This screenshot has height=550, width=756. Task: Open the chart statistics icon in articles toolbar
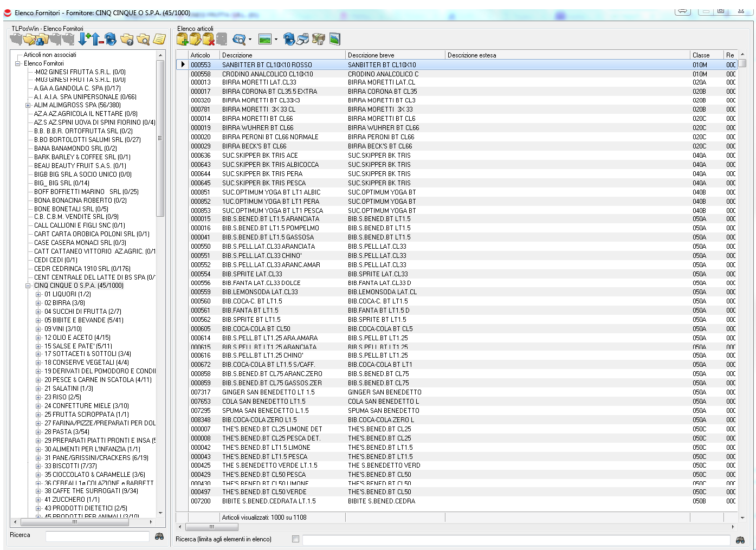click(335, 39)
